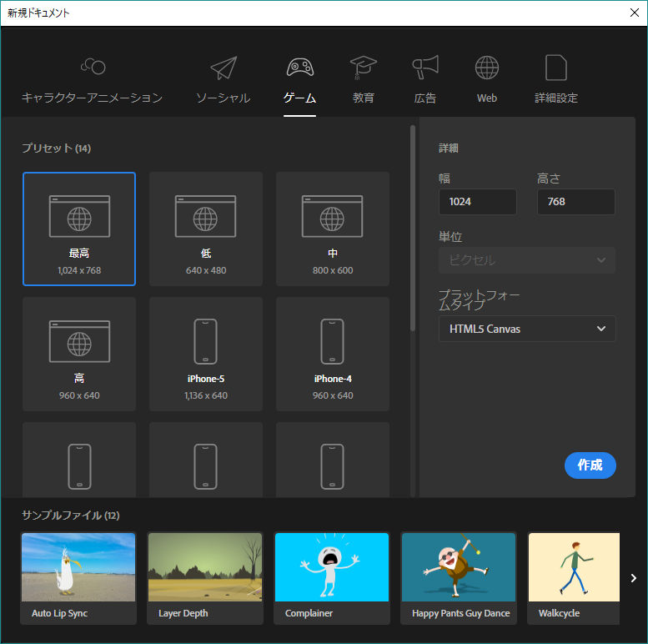Open the 単位 ピクセル dropdown
This screenshot has height=644, width=648.
(527, 260)
